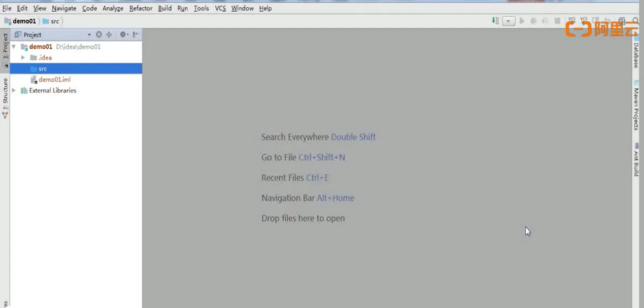This screenshot has height=308, width=644.
Task: Select the .idea folder
Action: 41,58
